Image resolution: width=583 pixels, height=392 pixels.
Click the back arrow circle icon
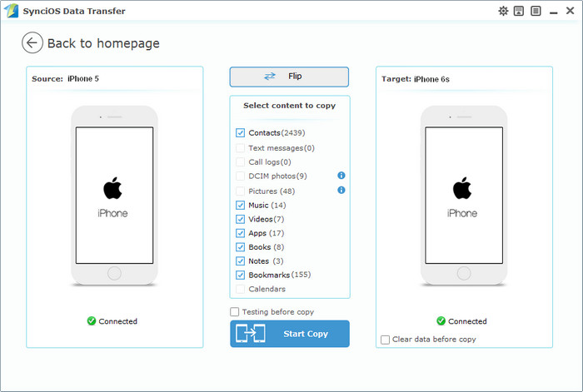(32, 42)
